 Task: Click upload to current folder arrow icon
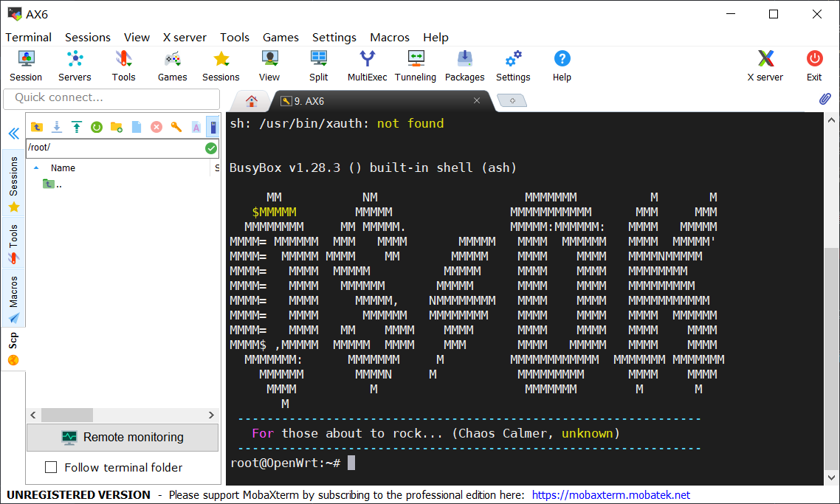[x=77, y=127]
